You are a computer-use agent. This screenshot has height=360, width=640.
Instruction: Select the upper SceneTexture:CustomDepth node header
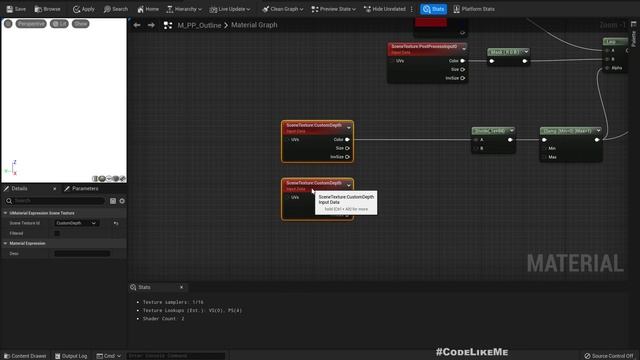tap(313, 128)
